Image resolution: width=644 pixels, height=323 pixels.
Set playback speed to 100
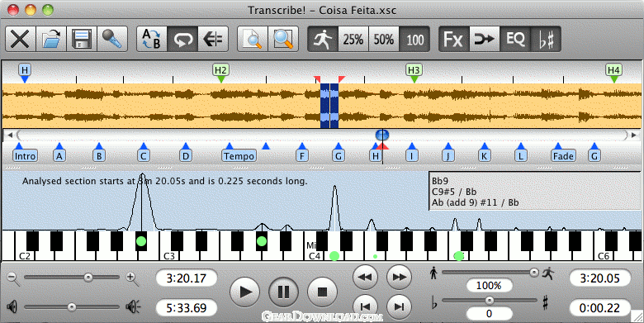414,40
